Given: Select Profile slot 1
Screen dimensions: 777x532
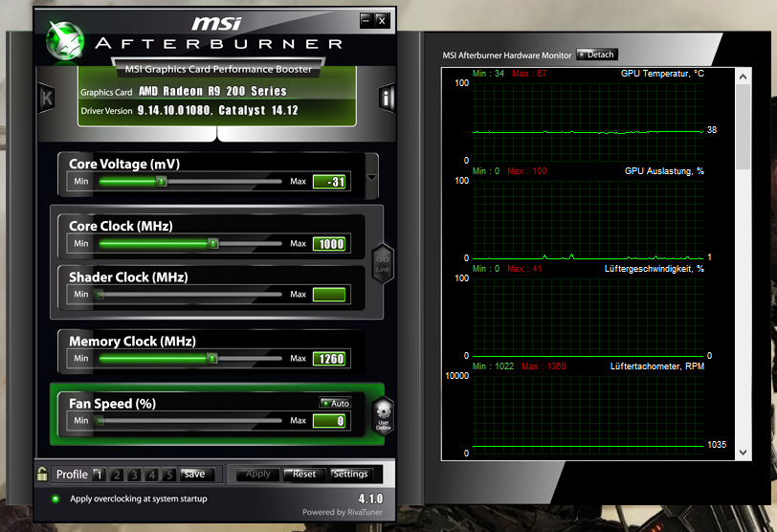Looking at the screenshot, I should pyautogui.click(x=99, y=475).
